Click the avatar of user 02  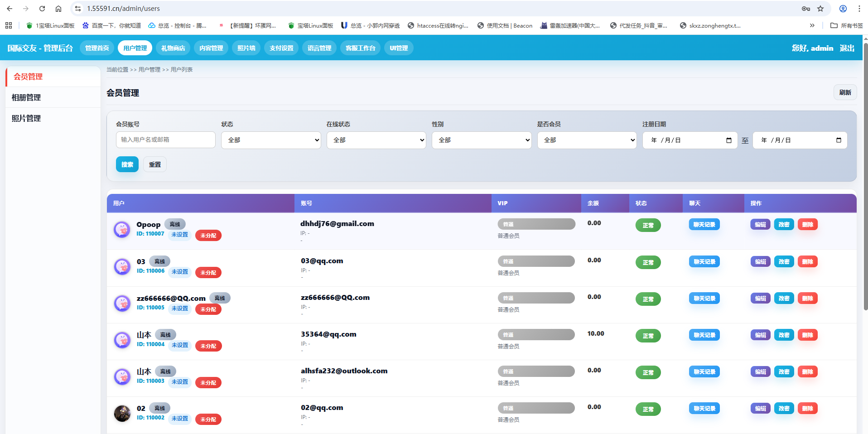pos(122,413)
